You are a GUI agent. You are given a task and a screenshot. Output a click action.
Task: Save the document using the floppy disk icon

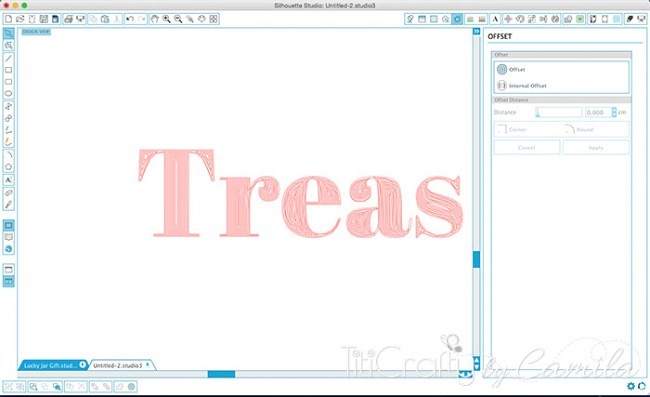tap(44, 19)
